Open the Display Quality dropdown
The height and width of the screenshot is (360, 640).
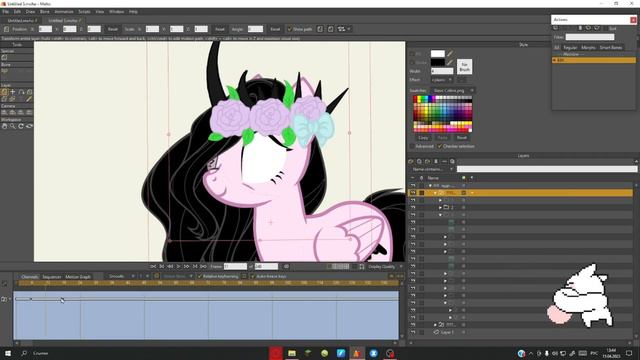[x=384, y=267]
